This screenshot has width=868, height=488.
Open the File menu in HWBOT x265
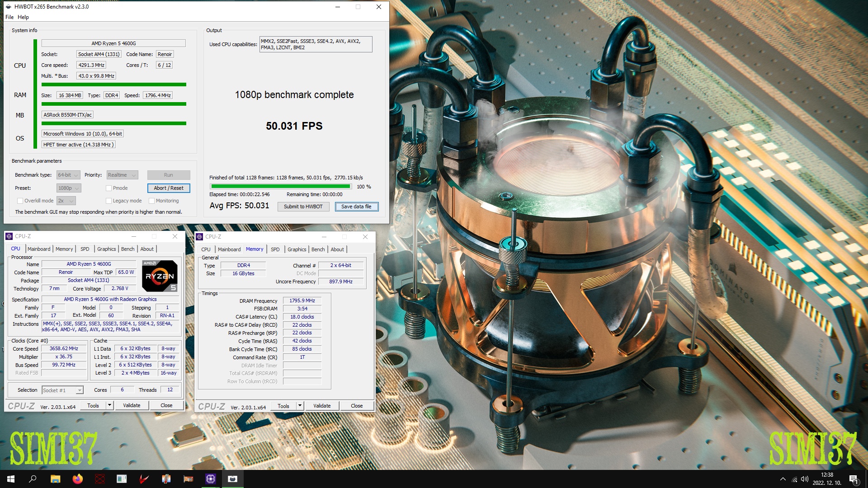click(9, 17)
